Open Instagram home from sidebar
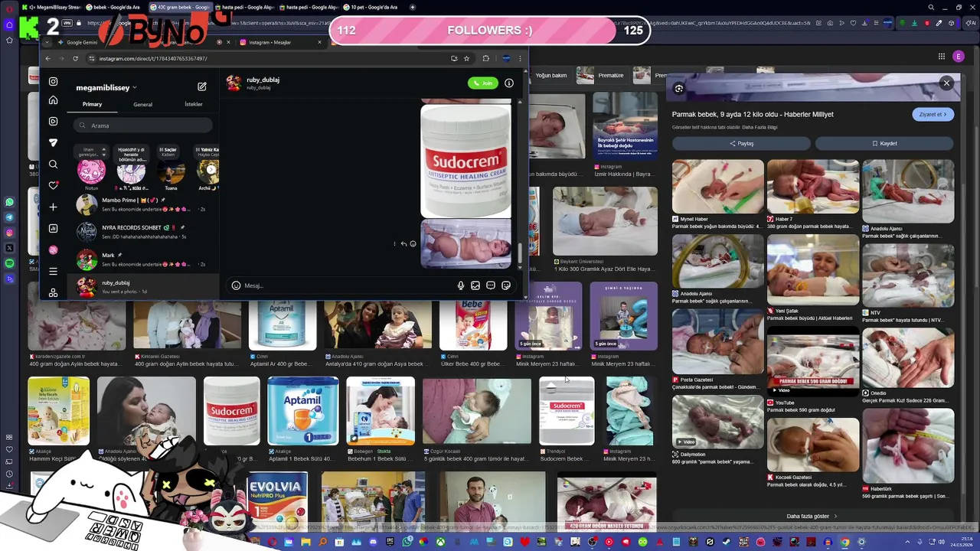 (53, 100)
